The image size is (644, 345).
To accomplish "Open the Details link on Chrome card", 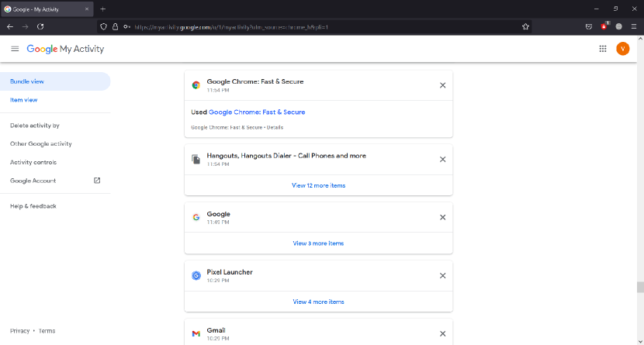I will (x=275, y=128).
